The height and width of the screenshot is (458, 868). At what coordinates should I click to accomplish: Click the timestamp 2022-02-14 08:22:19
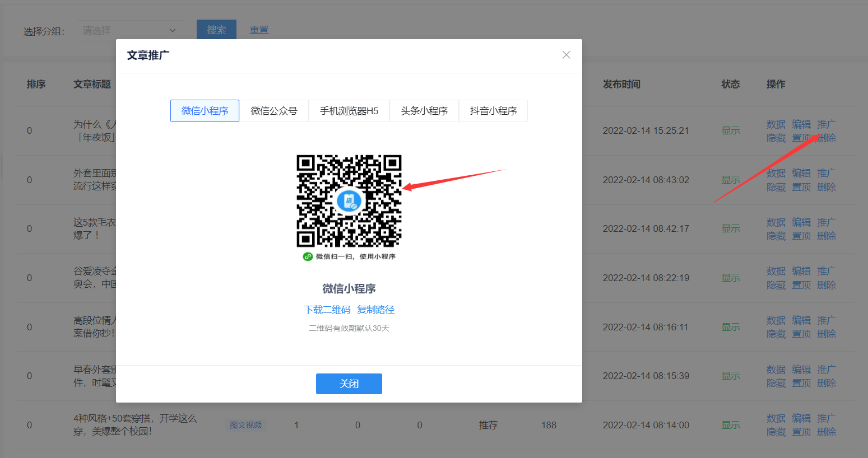pos(646,278)
